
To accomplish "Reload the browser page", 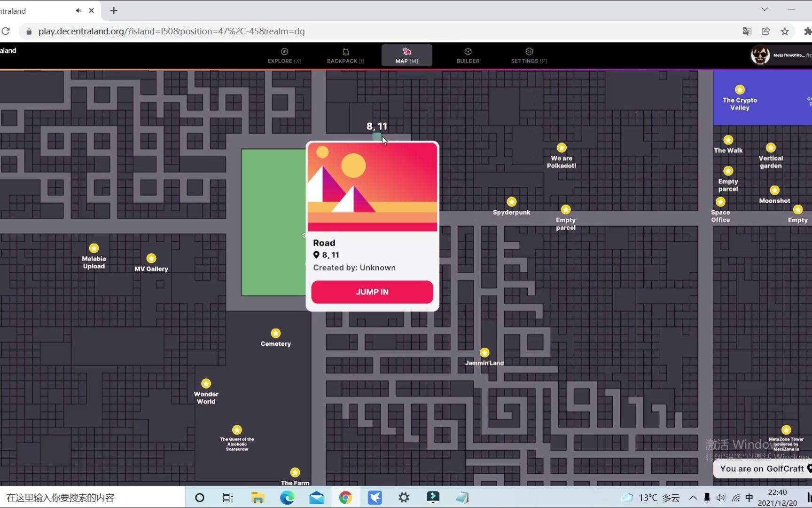I will click(x=6, y=31).
